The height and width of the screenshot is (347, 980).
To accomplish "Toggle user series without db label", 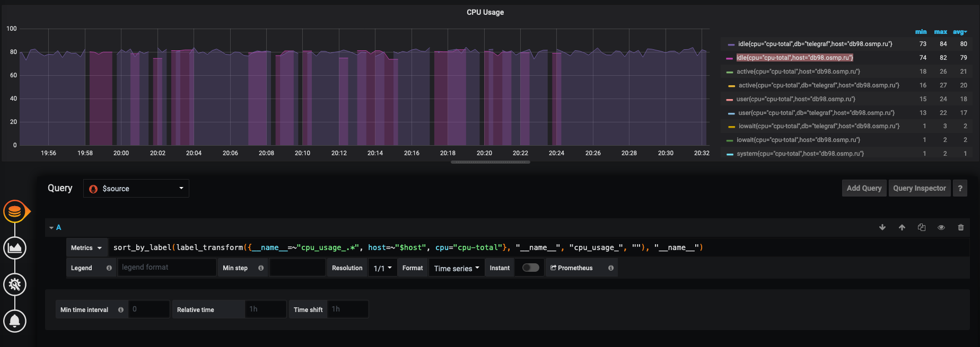I will pyautogui.click(x=795, y=99).
